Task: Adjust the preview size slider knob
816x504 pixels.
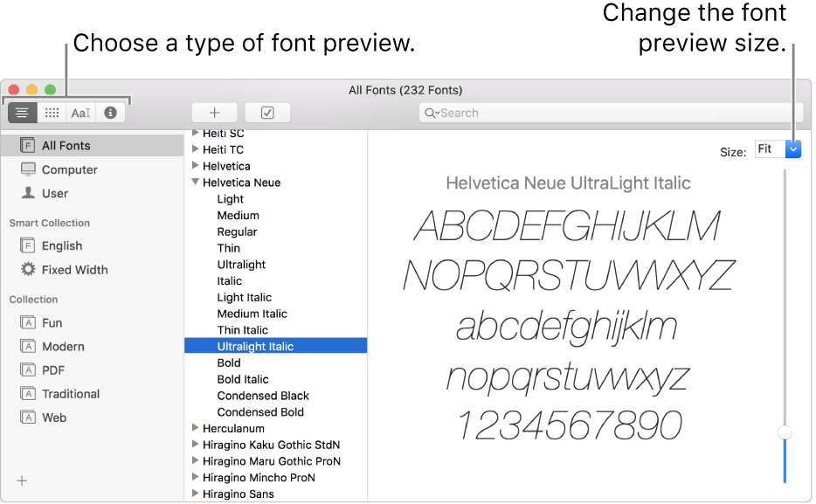Action: pos(785,432)
